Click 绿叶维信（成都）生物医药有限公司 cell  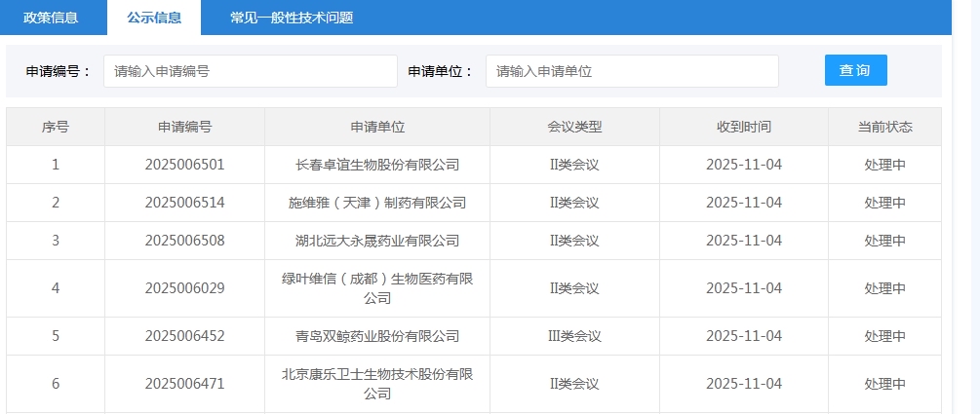click(377, 288)
